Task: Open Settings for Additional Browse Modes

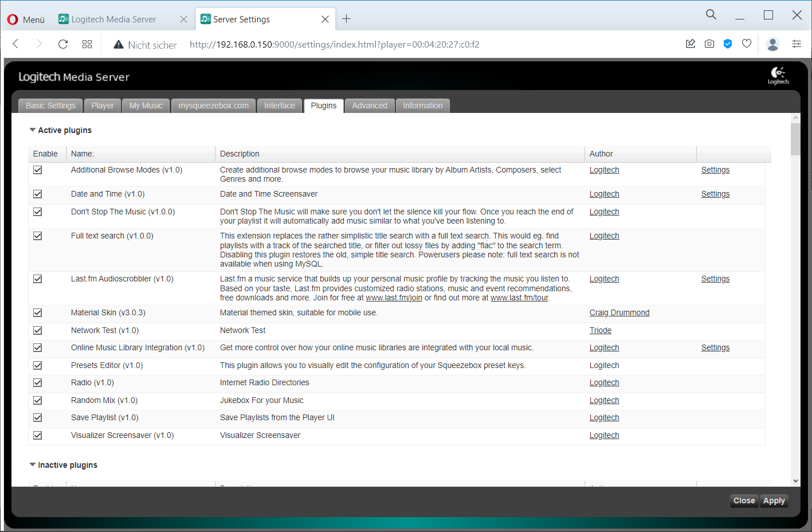Action: [715, 170]
